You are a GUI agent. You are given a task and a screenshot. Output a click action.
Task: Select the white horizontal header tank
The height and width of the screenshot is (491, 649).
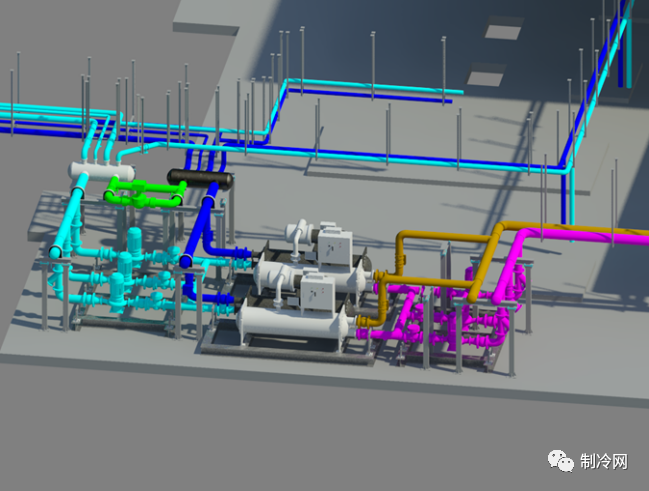101,171
